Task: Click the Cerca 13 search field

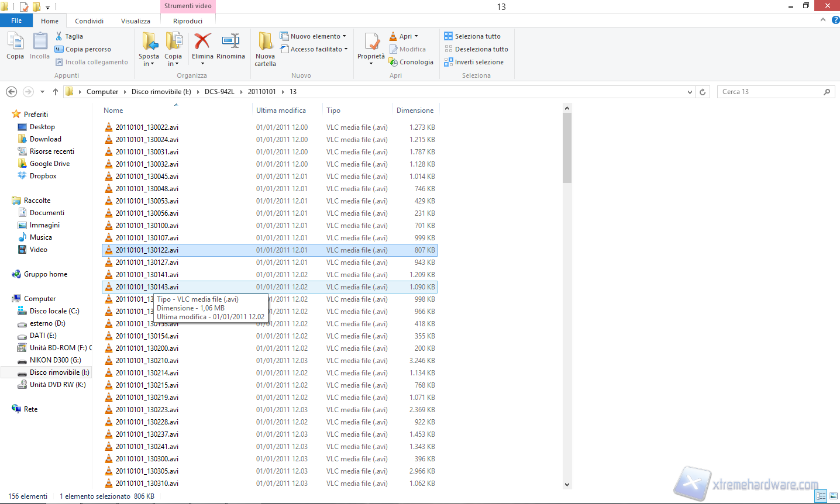Action: click(x=769, y=92)
